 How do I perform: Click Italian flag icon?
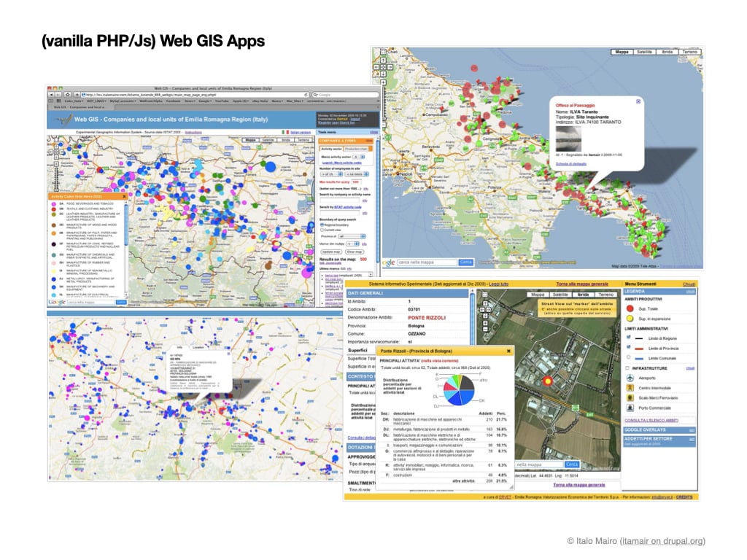click(x=285, y=132)
